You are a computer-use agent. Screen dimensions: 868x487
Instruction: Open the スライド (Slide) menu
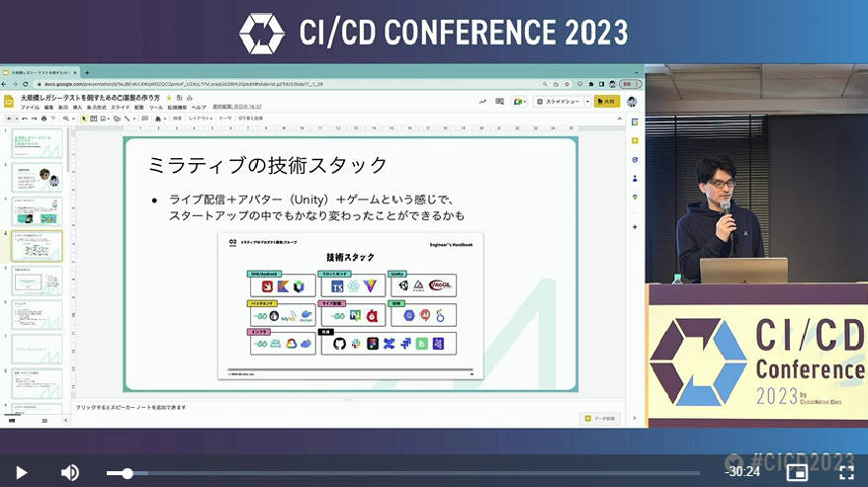click(121, 108)
